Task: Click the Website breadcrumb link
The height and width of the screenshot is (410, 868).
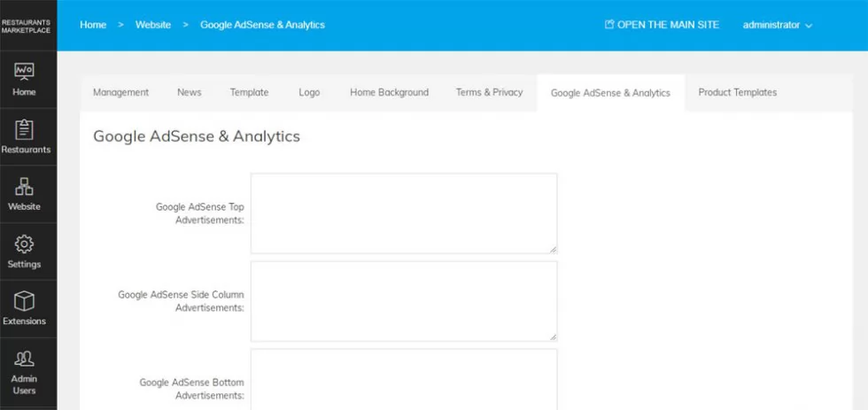Action: tap(153, 25)
